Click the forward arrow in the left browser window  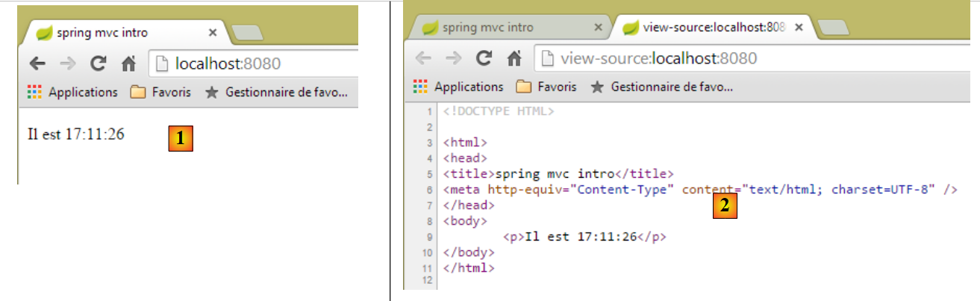(68, 63)
